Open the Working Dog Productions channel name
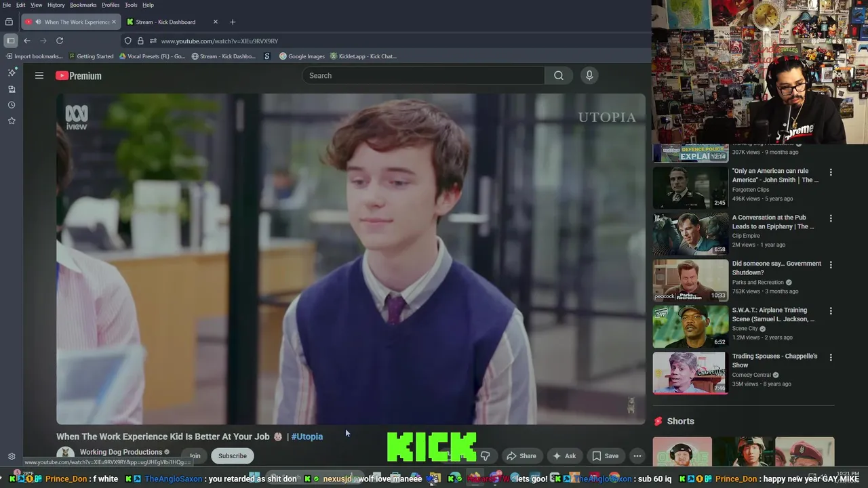The height and width of the screenshot is (488, 868). tap(121, 452)
